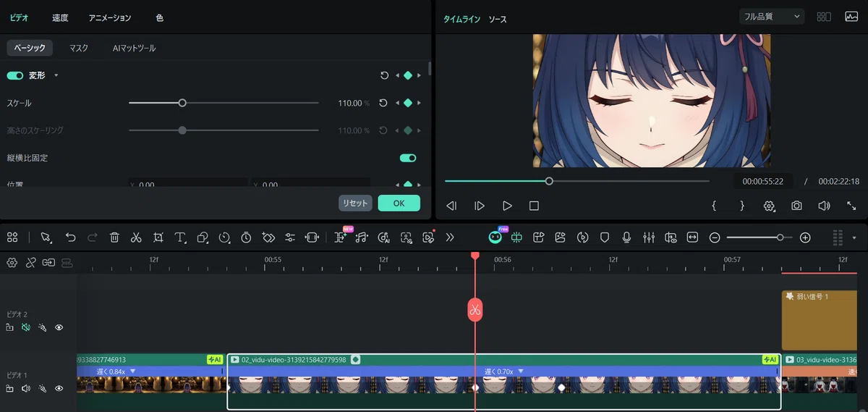Adjust the timeline zoom slider handle
The width and height of the screenshot is (868, 412).
click(780, 237)
